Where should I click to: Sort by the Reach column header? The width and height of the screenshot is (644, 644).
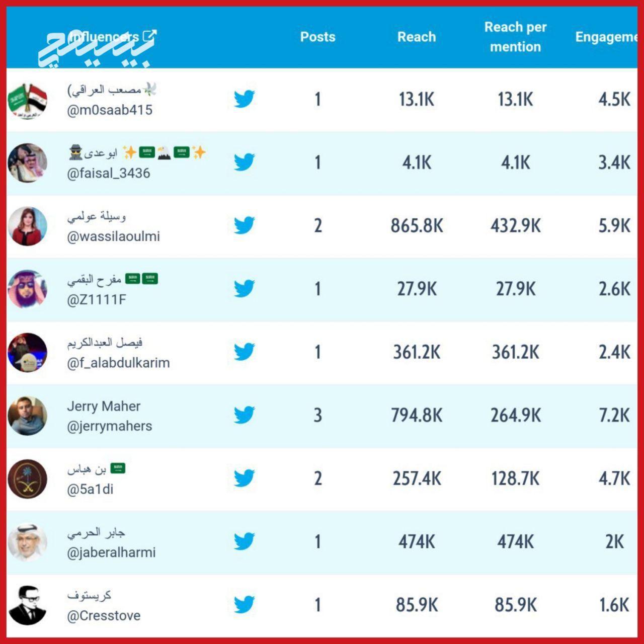click(417, 37)
